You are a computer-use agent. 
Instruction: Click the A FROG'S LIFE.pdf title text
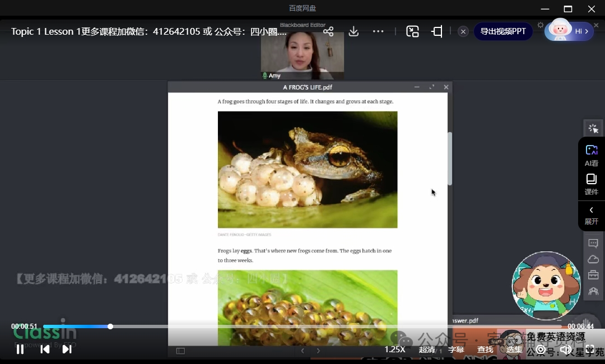click(308, 87)
